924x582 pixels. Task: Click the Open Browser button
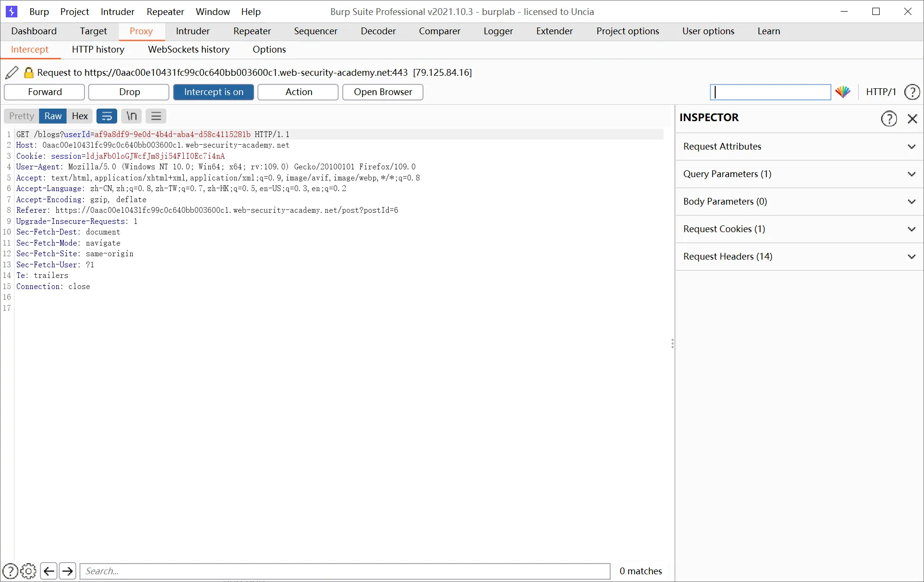[x=383, y=92]
